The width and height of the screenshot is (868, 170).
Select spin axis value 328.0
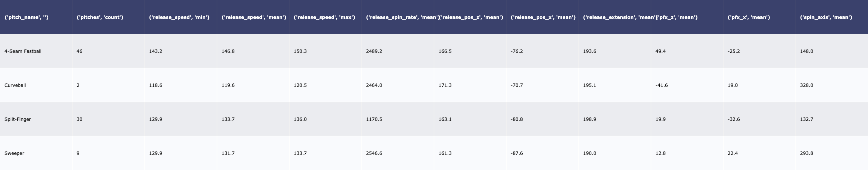point(806,85)
